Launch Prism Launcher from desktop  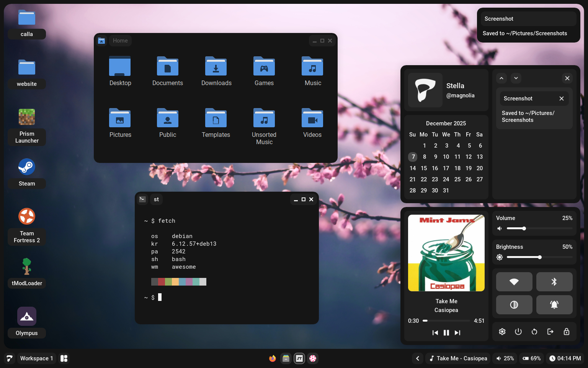[27, 117]
